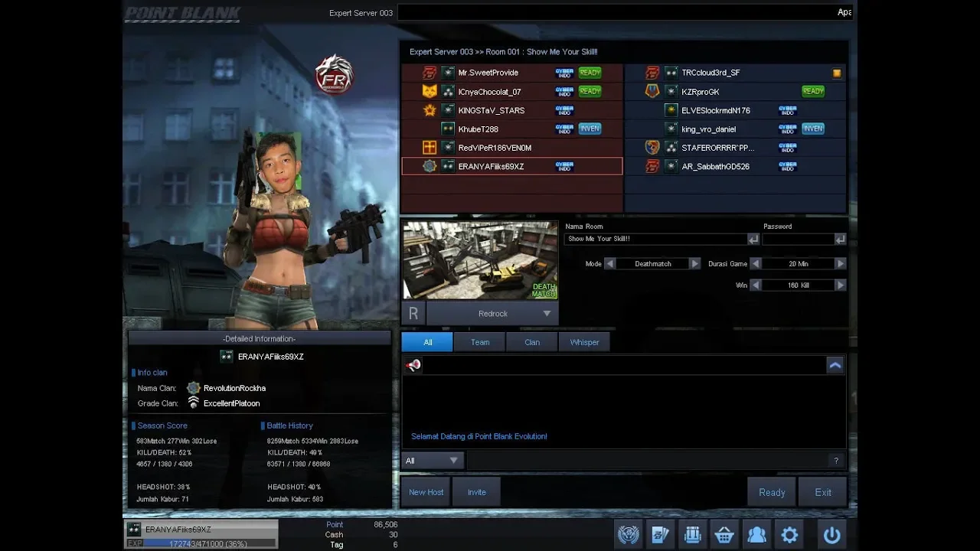Click the Redrock map preview thumbnail
Viewport: 980px width, 551px height.
[480, 260]
